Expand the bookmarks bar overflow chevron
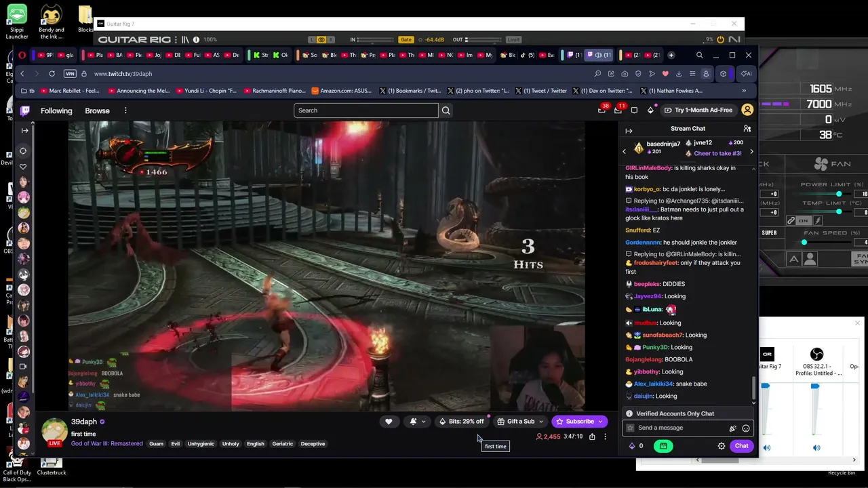Image resolution: width=868 pixels, height=488 pixels. (744, 91)
